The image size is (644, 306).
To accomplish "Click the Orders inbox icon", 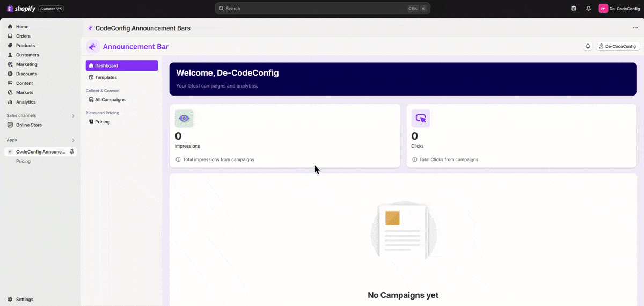I will click(x=10, y=36).
